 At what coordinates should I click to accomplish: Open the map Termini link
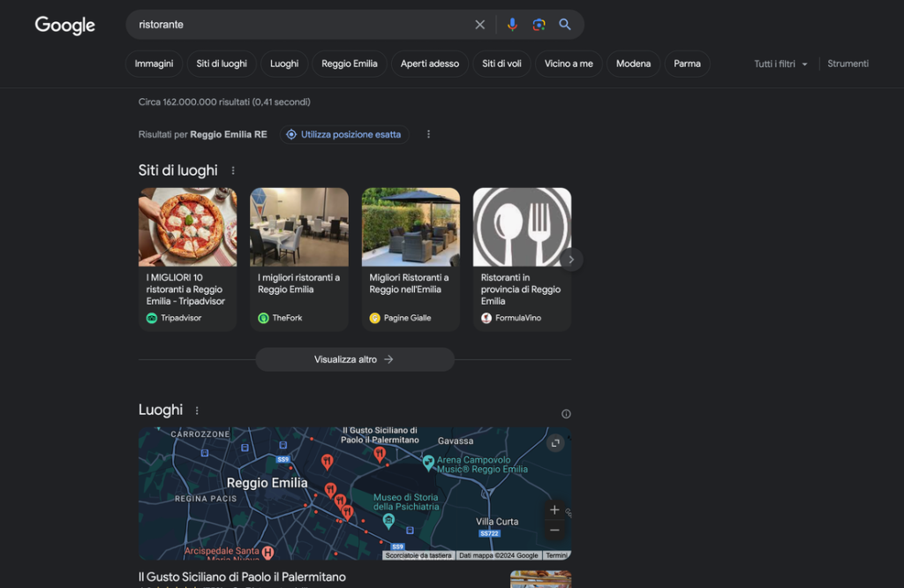(x=556, y=555)
